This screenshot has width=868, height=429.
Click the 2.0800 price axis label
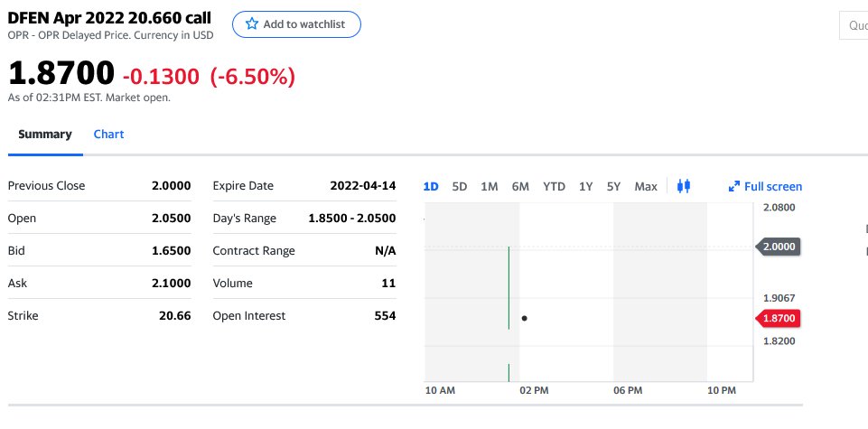[x=779, y=208]
